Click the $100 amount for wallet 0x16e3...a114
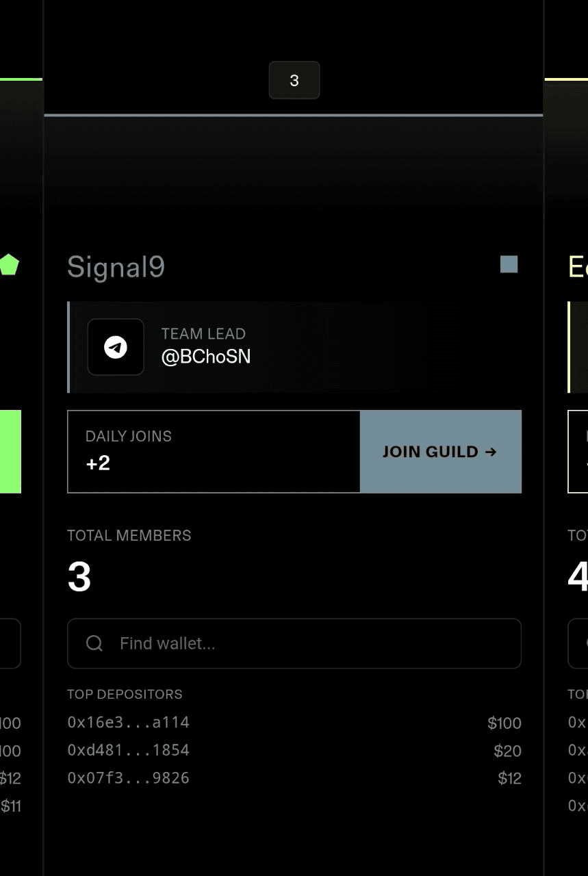 pyautogui.click(x=504, y=723)
